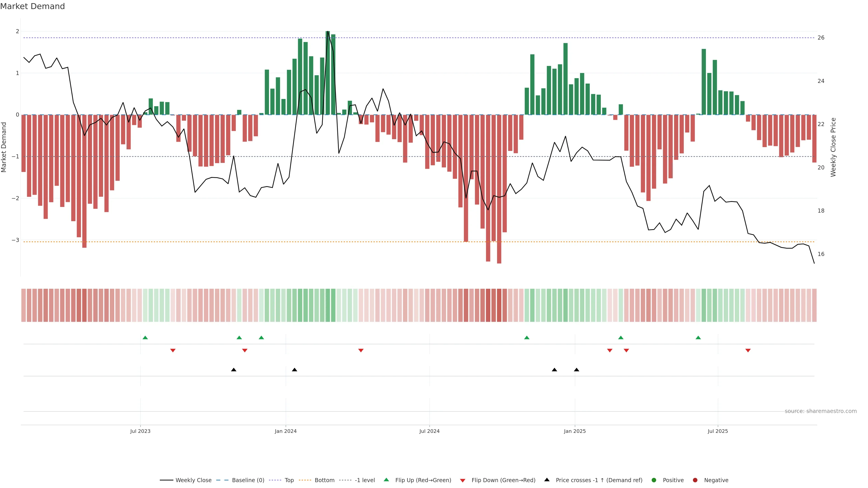Hide the Top dotted line via legend
The image size is (868, 488).
pyautogui.click(x=289, y=480)
